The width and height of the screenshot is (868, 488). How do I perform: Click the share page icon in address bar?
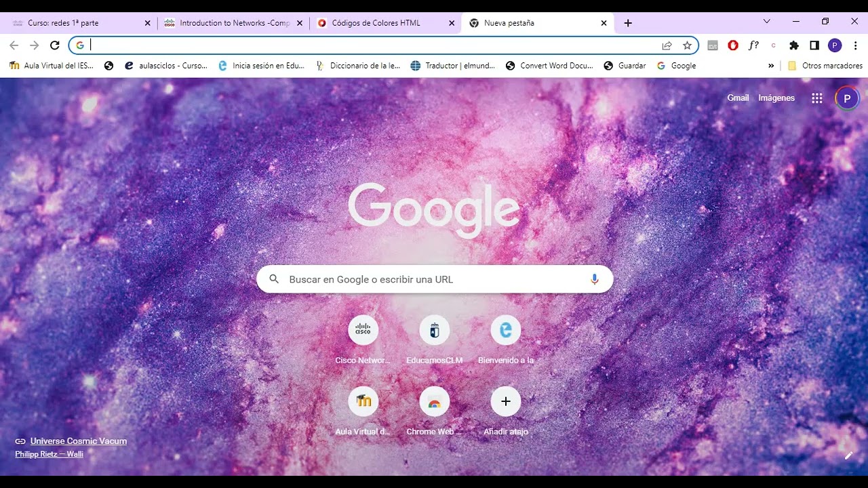[667, 45]
